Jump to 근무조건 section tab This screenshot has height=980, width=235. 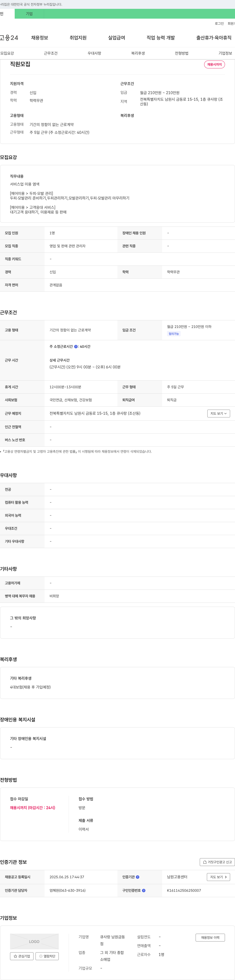click(50, 53)
